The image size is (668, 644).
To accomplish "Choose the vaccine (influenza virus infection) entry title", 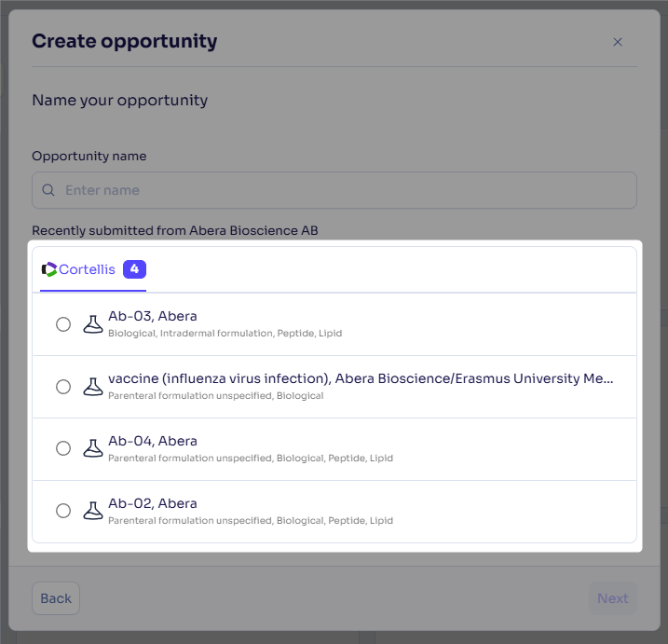I will click(x=361, y=378).
